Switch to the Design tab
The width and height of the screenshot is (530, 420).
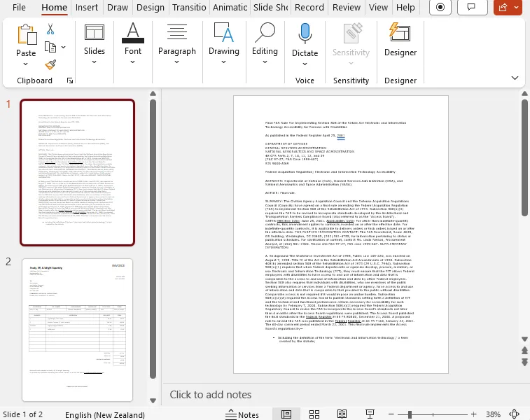(x=151, y=8)
